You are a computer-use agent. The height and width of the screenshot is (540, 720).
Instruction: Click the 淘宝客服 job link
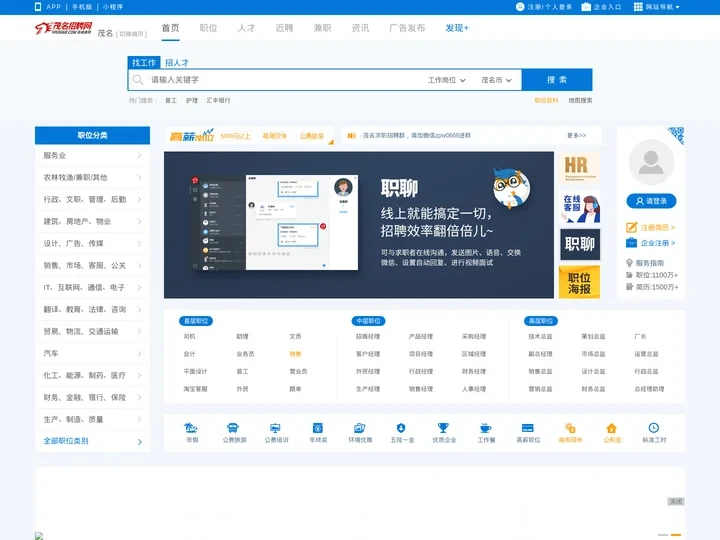pos(196,389)
